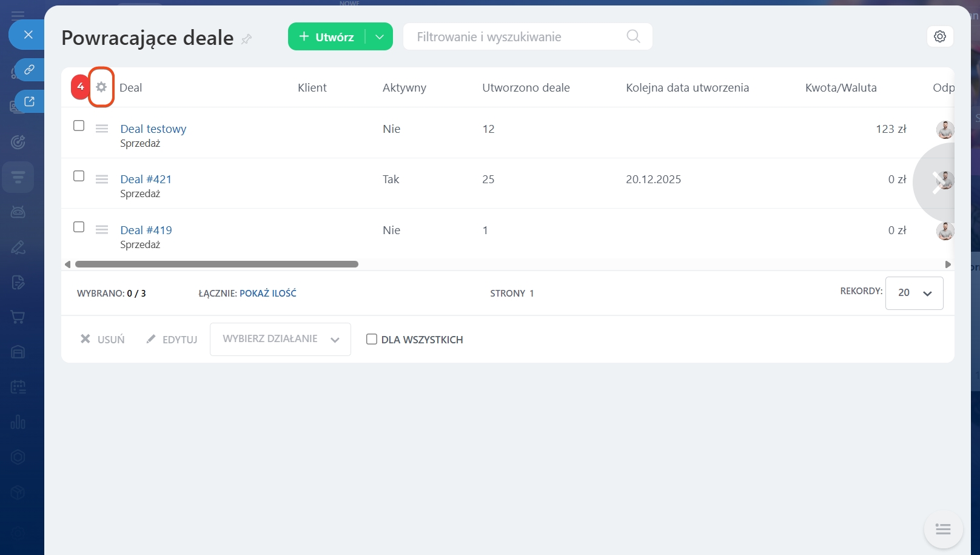Open grid column settings gear icon
The width and height of the screenshot is (980, 555).
[101, 87]
